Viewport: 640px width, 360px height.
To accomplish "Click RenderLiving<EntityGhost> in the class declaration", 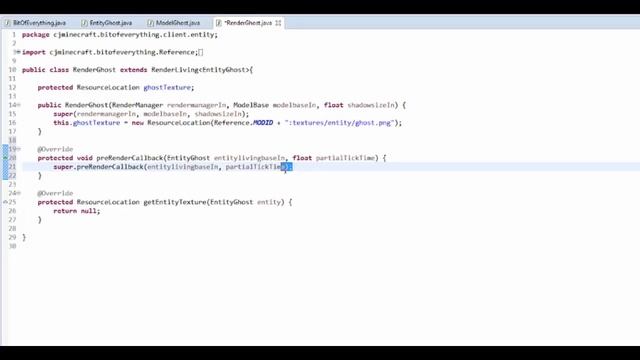I will (x=200, y=70).
